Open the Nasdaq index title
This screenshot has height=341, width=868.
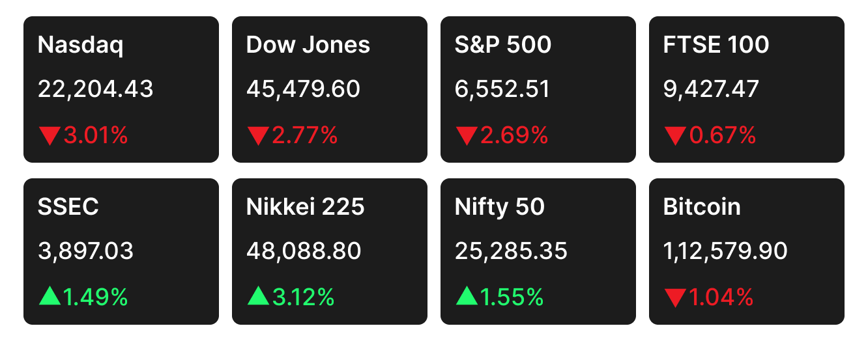tap(80, 45)
